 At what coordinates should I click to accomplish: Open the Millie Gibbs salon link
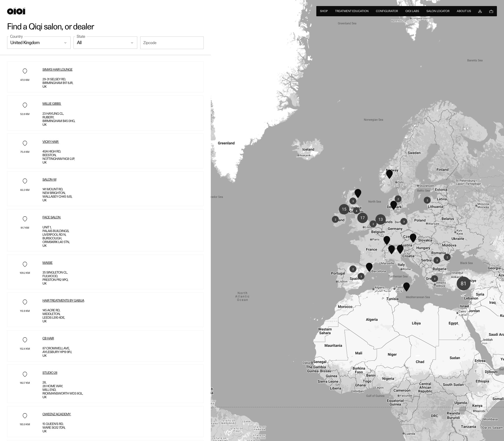[x=52, y=104]
